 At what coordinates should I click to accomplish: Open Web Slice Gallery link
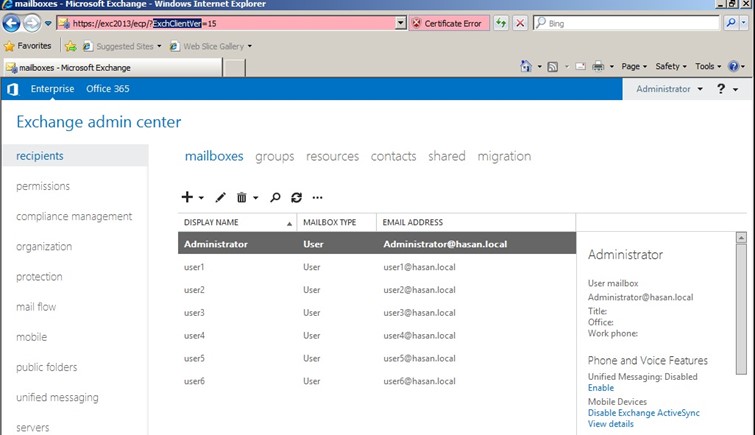coord(210,46)
